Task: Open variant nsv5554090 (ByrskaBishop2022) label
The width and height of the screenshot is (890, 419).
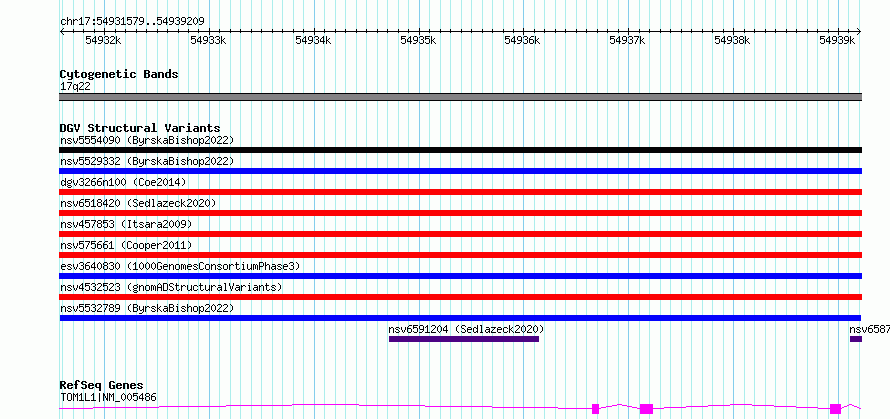Action: [147, 140]
